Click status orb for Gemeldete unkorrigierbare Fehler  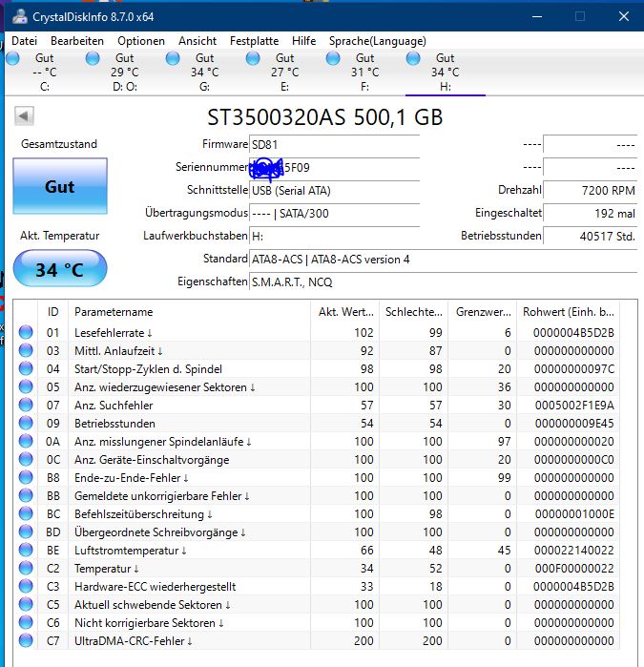pyautogui.click(x=26, y=495)
